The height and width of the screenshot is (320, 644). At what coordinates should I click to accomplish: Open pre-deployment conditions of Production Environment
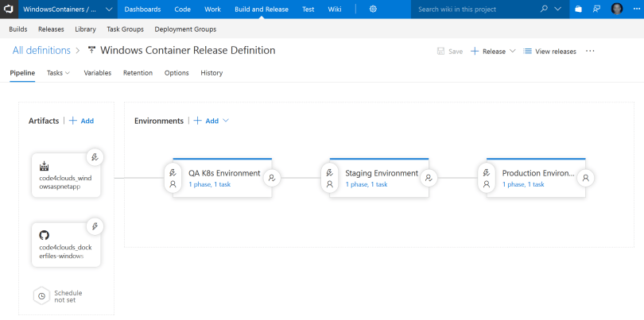point(487,178)
